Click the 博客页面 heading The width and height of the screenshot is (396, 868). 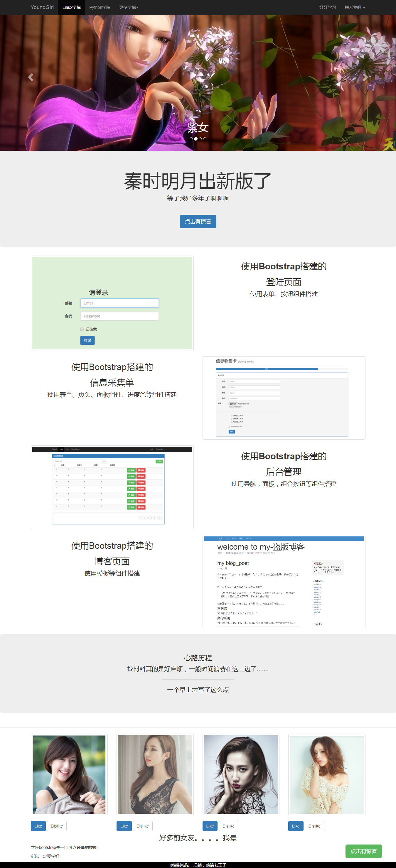coord(112,561)
